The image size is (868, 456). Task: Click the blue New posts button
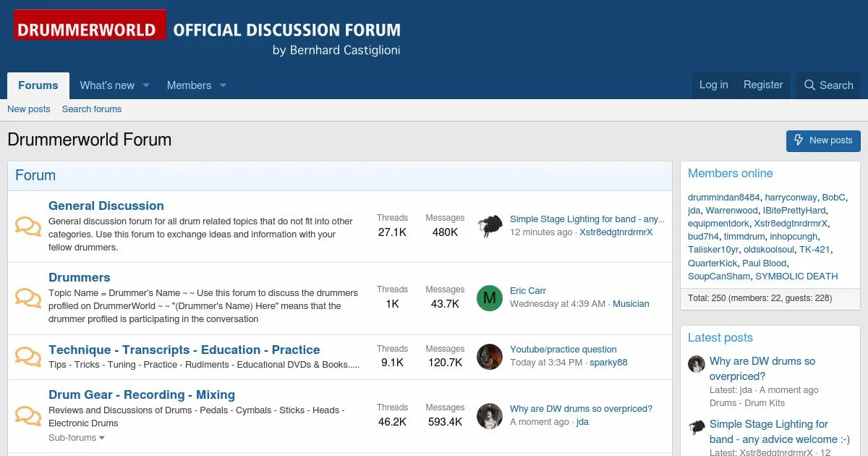(823, 140)
